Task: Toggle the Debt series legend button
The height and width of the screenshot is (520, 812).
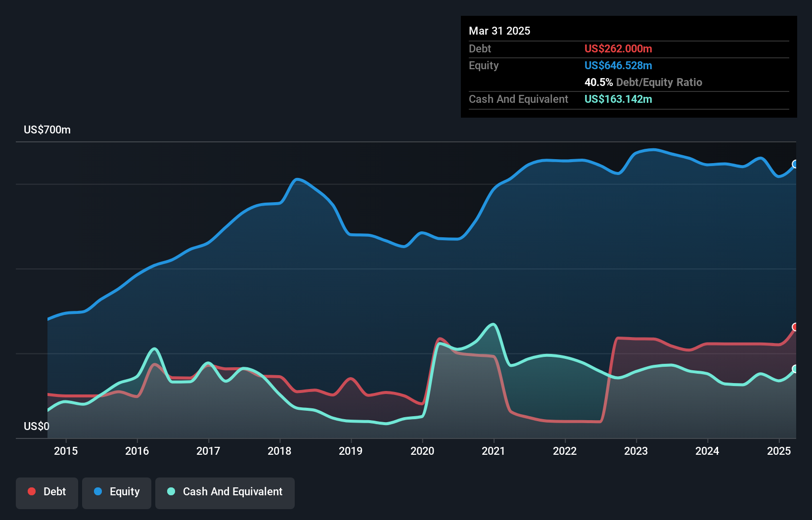Action: [47, 493]
